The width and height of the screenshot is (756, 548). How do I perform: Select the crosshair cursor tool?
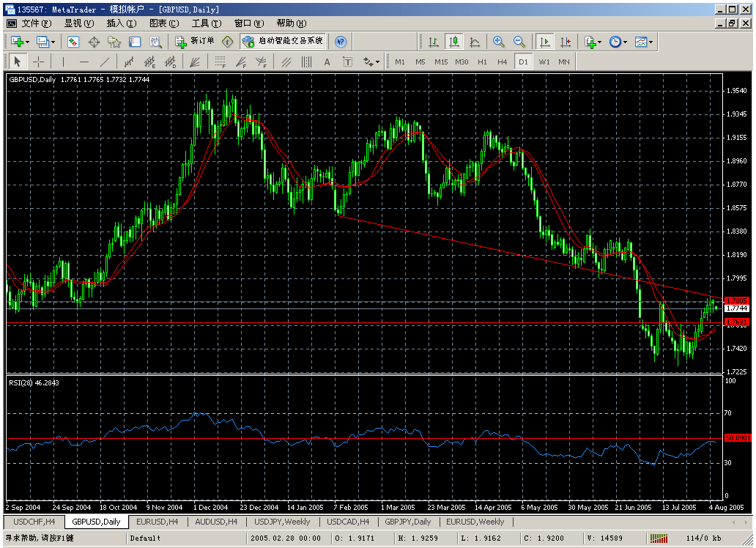click(x=39, y=62)
